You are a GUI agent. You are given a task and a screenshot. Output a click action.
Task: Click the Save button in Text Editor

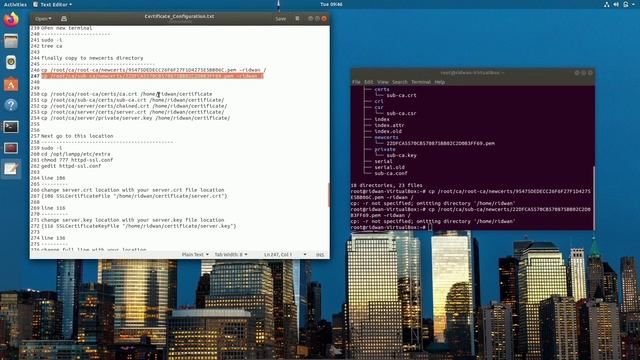click(280, 19)
